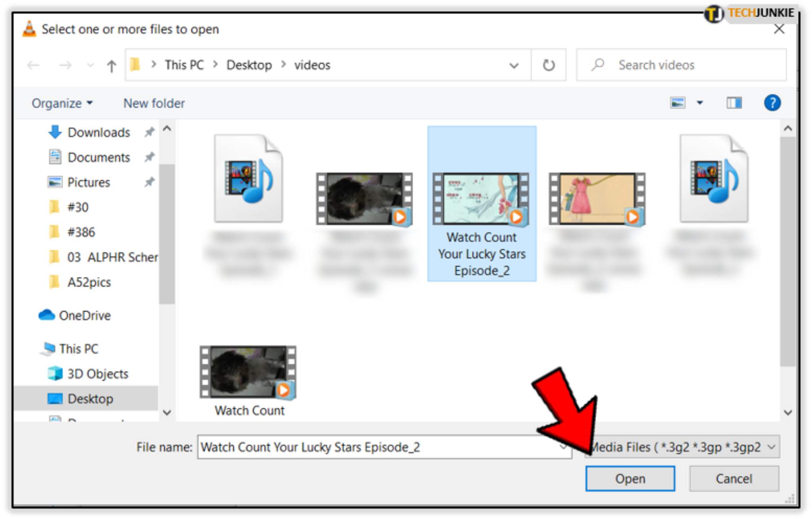Toggle the preview pane icon

pos(734,103)
